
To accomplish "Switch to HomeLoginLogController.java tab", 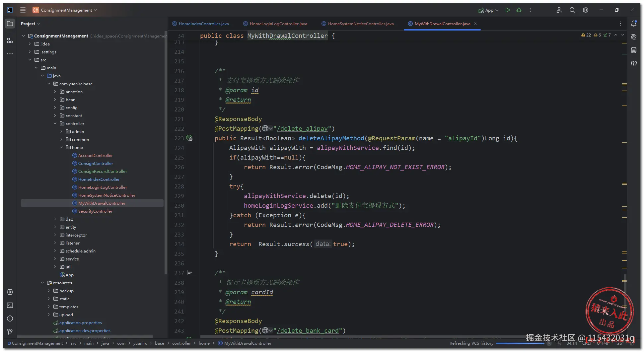I will [x=275, y=24].
